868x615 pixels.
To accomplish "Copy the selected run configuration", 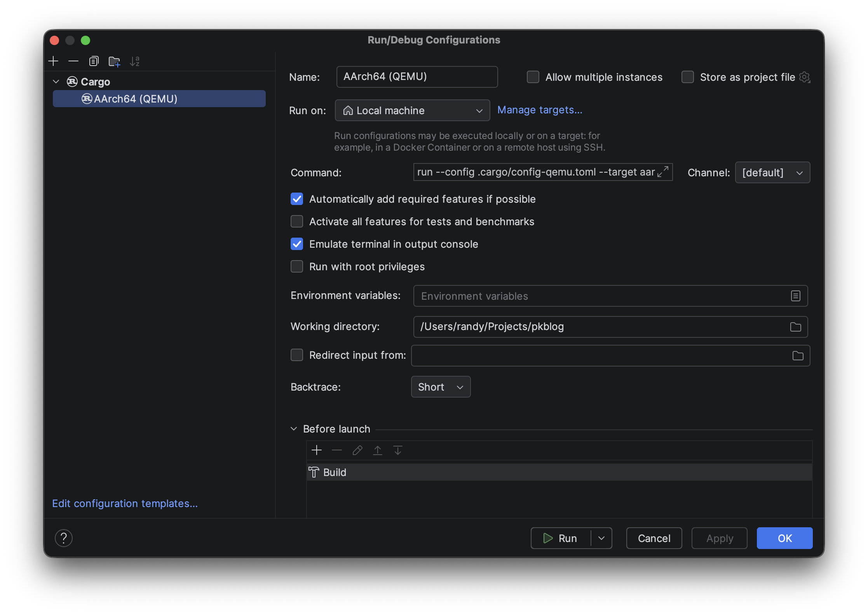I will (x=93, y=61).
